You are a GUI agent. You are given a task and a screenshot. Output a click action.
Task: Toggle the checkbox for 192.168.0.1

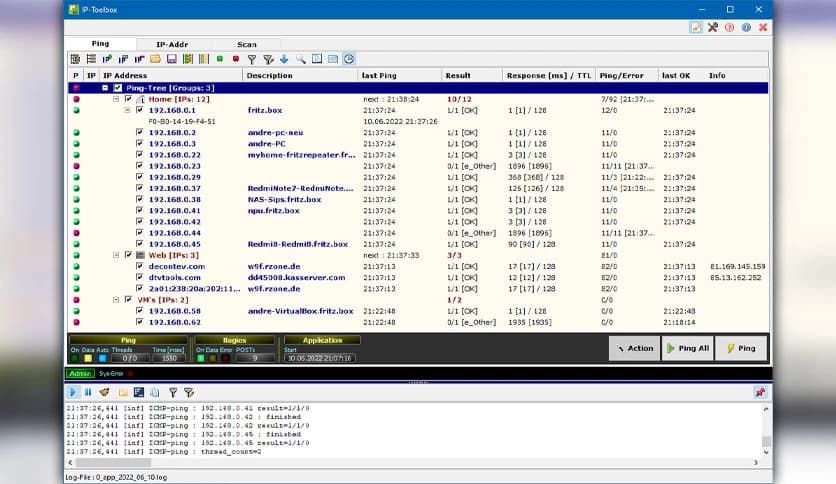point(139,110)
